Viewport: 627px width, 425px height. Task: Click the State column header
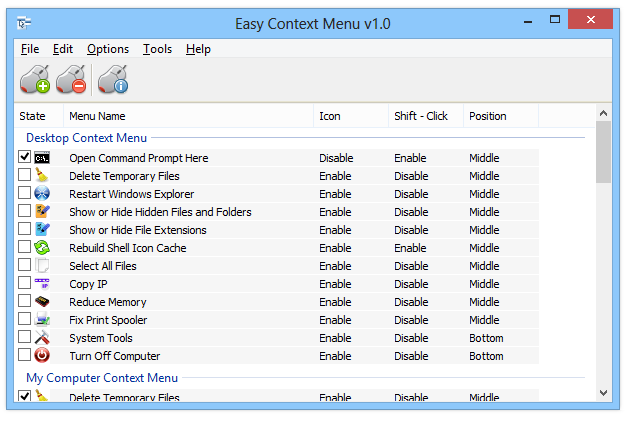click(x=39, y=116)
